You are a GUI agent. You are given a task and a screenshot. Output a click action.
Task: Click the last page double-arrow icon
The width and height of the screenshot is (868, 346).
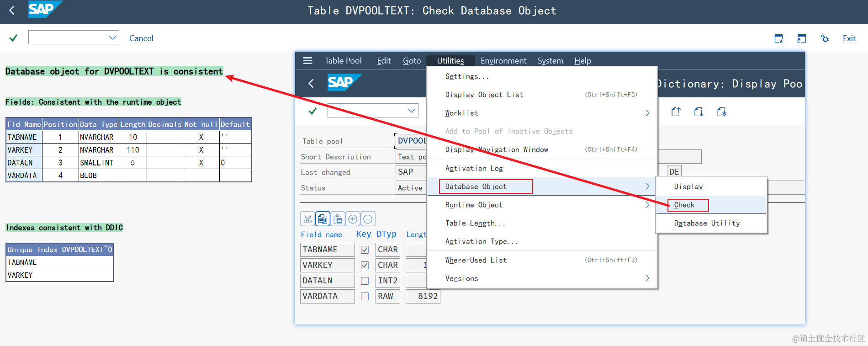click(721, 112)
